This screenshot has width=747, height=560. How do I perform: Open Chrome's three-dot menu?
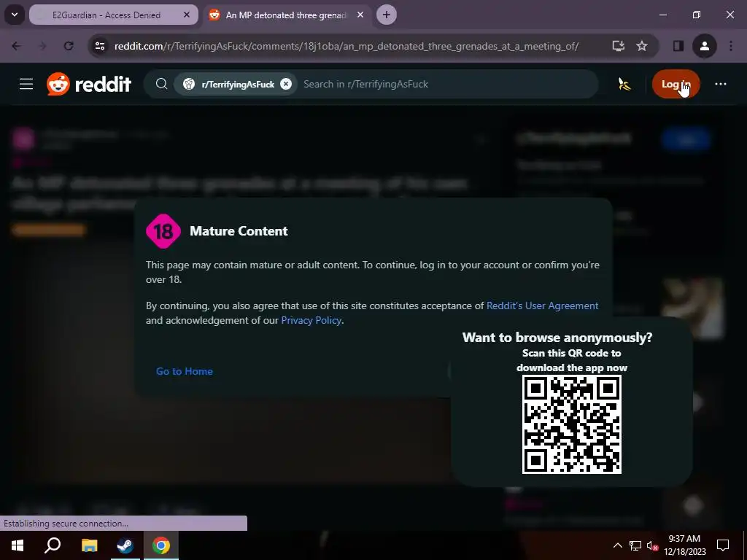(731, 46)
